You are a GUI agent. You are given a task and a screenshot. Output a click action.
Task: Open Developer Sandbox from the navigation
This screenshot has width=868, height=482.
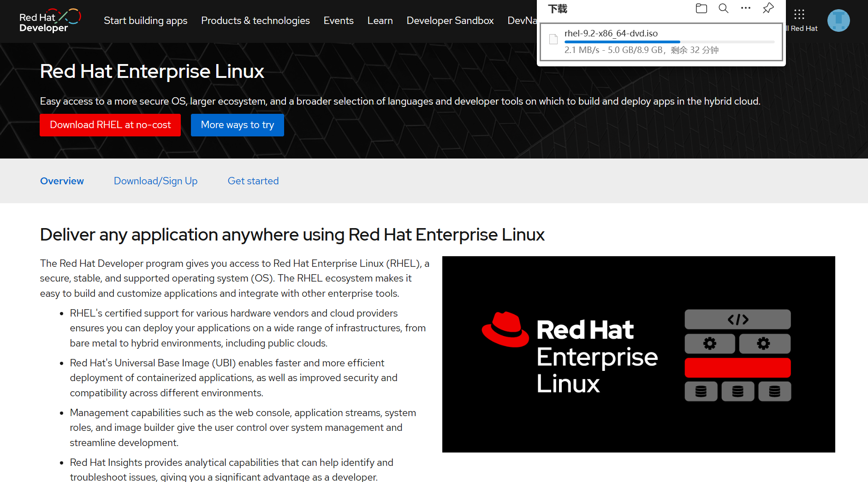[450, 20]
